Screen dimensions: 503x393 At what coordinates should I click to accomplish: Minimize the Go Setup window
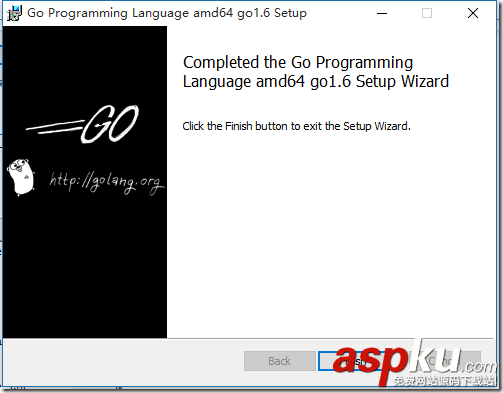click(x=382, y=14)
